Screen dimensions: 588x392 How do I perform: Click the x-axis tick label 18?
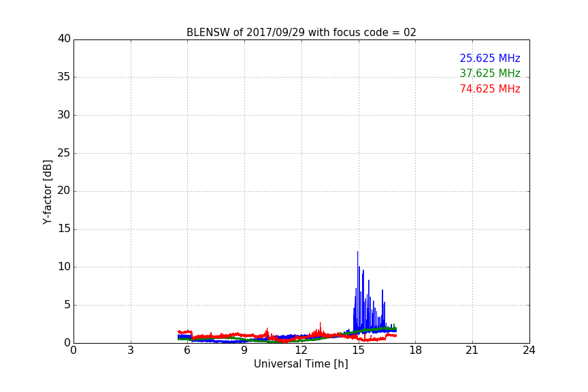[x=416, y=350]
